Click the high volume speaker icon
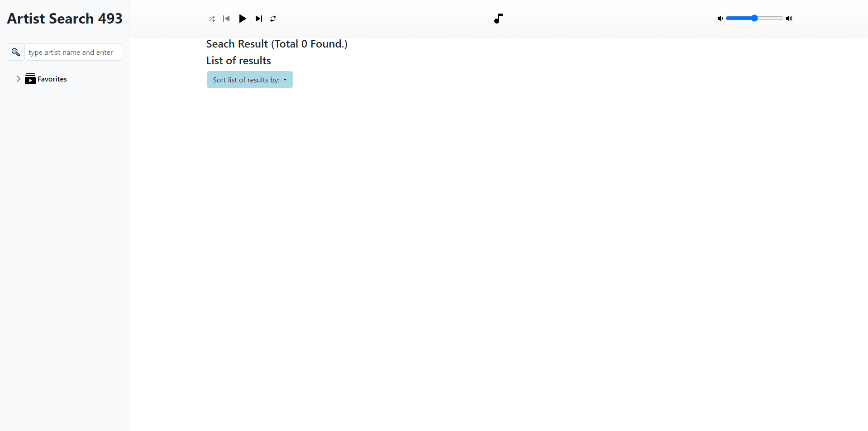This screenshot has width=868, height=431. point(789,18)
